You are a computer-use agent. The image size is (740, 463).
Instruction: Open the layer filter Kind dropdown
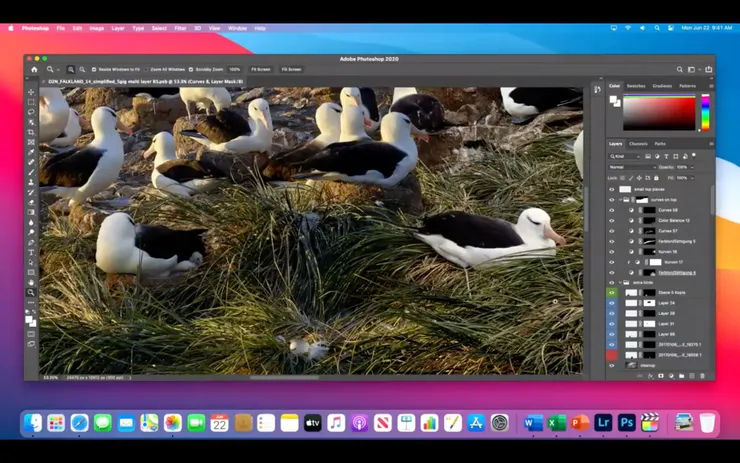pos(625,156)
